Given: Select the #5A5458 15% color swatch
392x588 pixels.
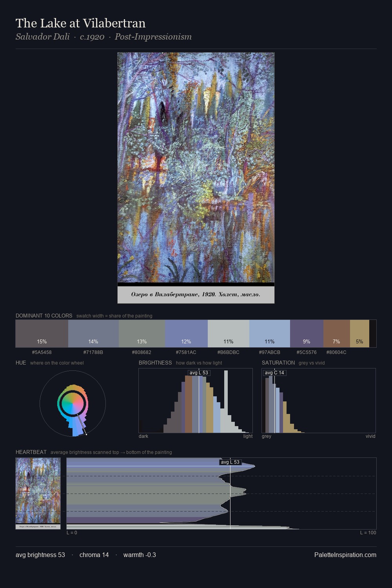Looking at the screenshot, I should (42, 334).
